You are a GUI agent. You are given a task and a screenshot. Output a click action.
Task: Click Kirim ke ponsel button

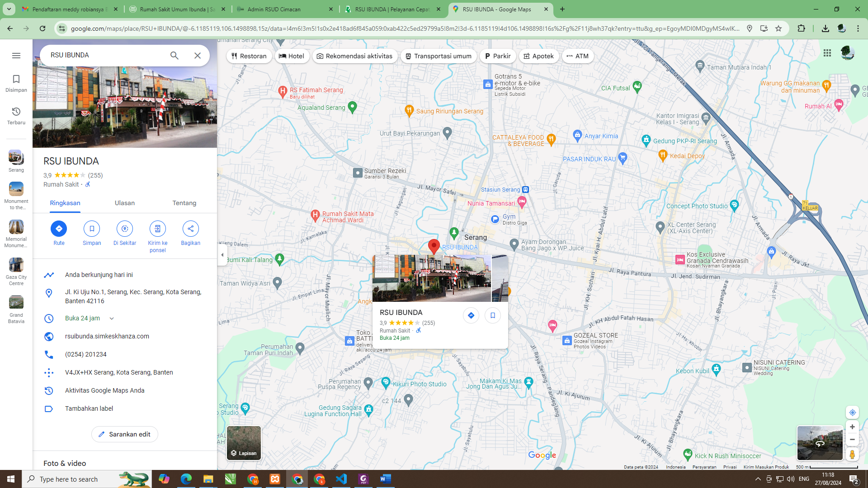click(x=158, y=237)
